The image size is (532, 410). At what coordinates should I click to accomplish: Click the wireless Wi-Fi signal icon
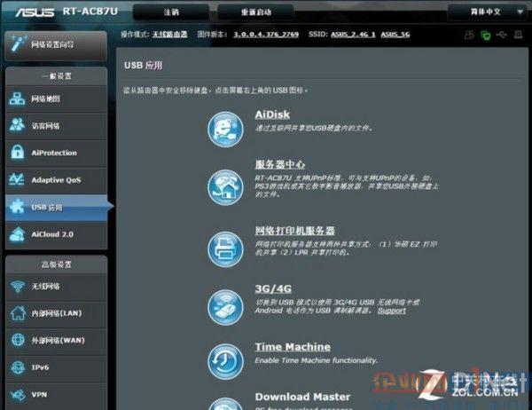click(x=18, y=287)
